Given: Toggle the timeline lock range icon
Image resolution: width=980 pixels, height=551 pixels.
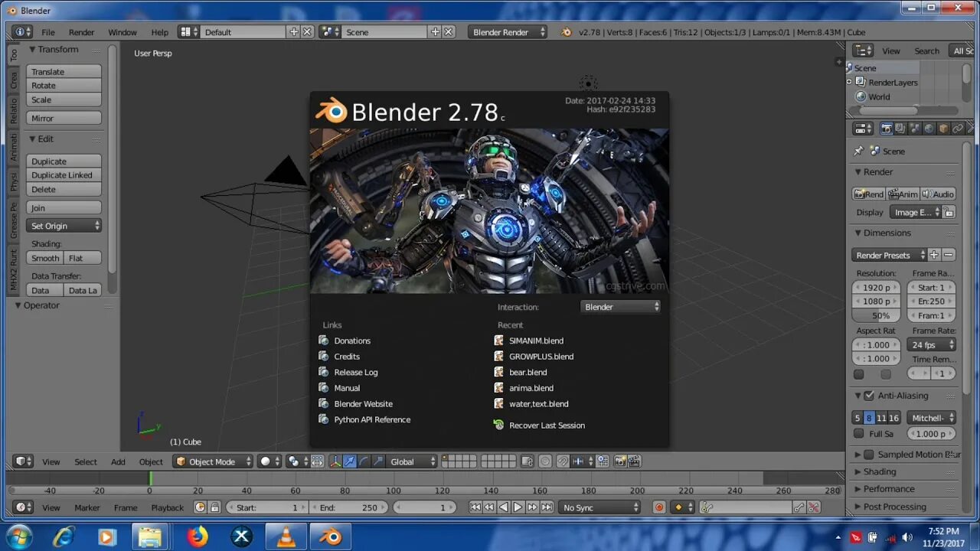Looking at the screenshot, I should [x=215, y=507].
